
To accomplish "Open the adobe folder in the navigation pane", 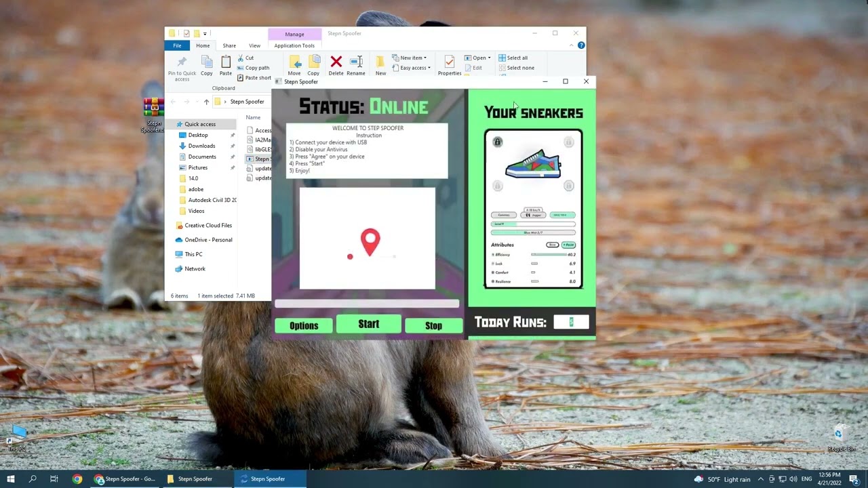I will tap(196, 189).
